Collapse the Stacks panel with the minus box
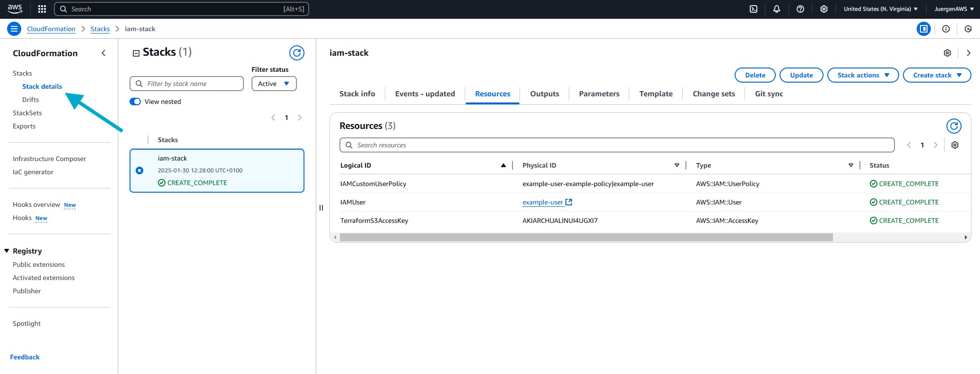This screenshot has width=980, height=374. click(x=136, y=53)
